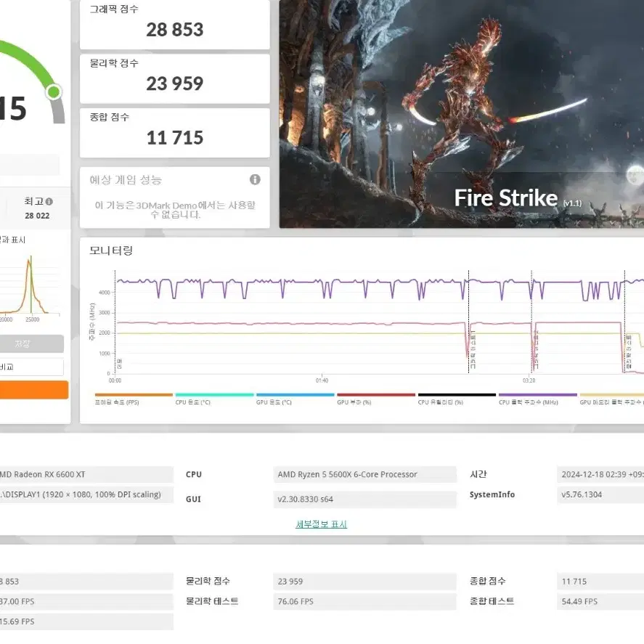This screenshot has height=644, width=644.
Task: Click SystemInfo version v5.76.1304 field
Action: click(600, 494)
